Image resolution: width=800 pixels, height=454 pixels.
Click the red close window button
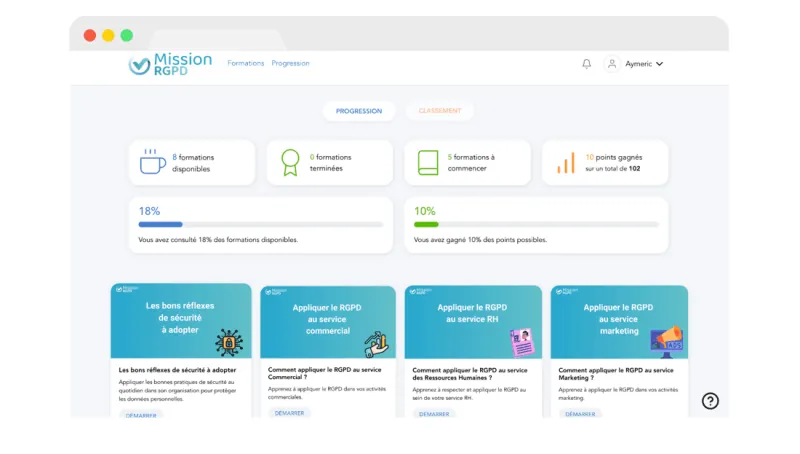[90, 35]
